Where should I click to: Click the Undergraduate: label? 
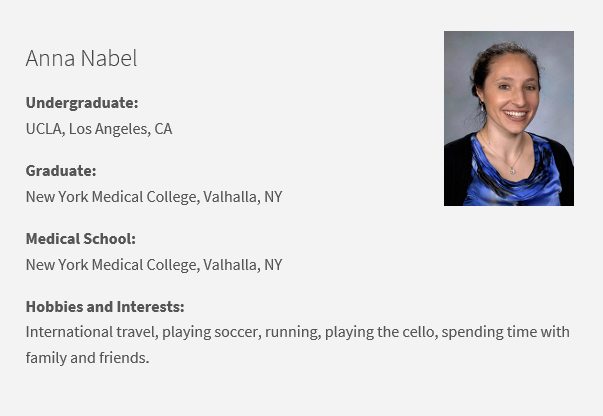pyautogui.click(x=81, y=102)
